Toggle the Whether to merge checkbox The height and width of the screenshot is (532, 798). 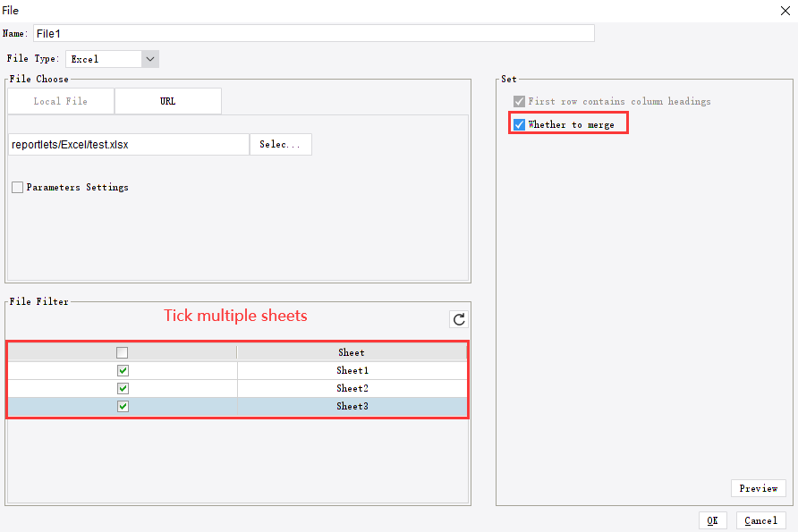coord(519,124)
